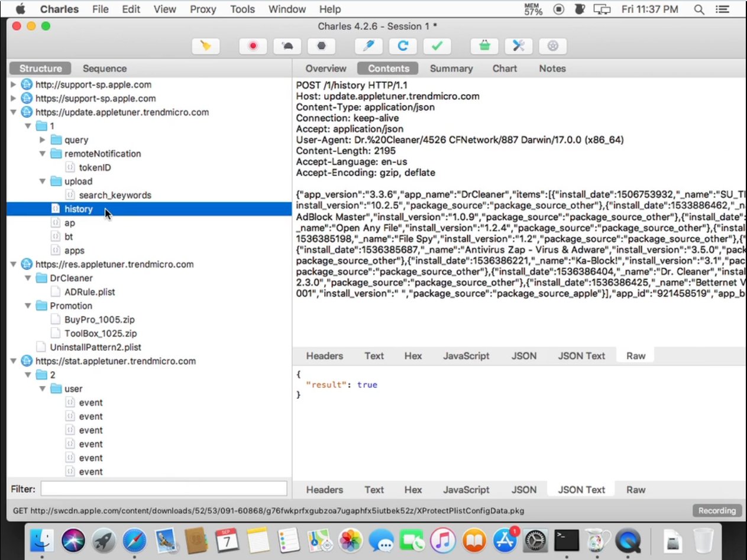Screen dimensions: 747x560
Task: Open FaceTime icon in the Dock
Action: click(412, 540)
